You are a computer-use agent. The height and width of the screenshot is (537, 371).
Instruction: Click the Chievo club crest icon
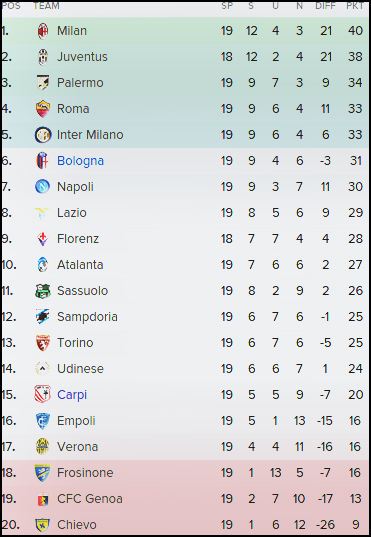click(x=42, y=525)
